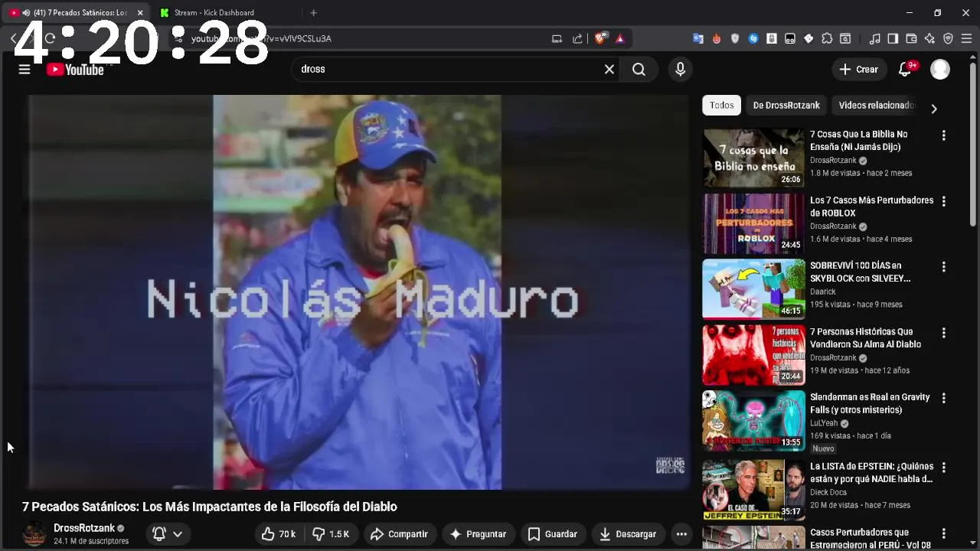
Task: Open options for Perturbadores de ROBLOX video
Action: tap(944, 201)
